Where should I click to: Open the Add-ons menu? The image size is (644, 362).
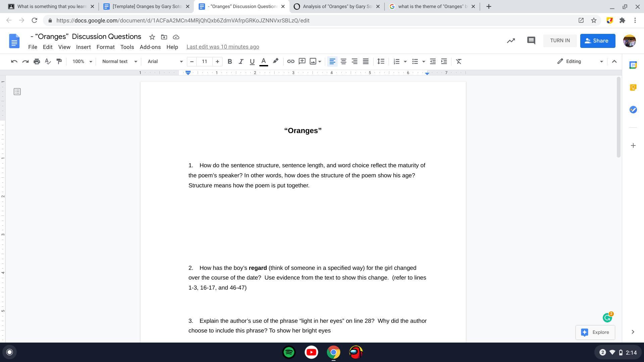pyautogui.click(x=150, y=47)
